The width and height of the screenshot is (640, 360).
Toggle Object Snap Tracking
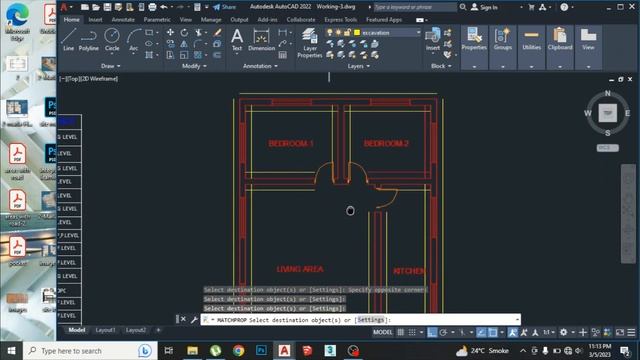tap(481, 332)
